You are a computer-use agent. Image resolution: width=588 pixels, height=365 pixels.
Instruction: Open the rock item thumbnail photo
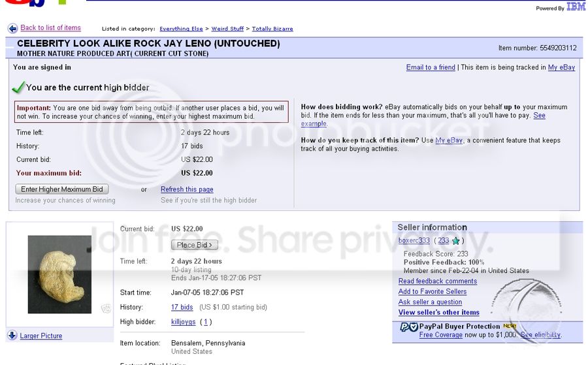pyautogui.click(x=59, y=274)
